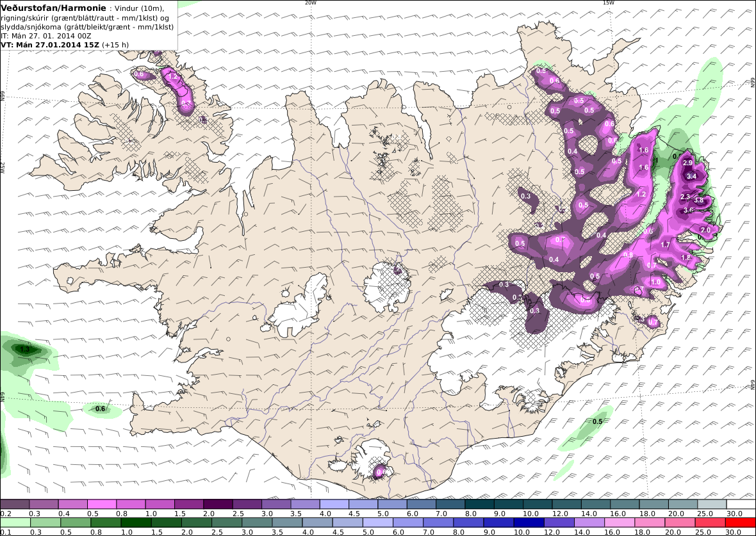Click the dark teal swatch between 8.0 and 9.0
Image resolution: width=756 pixels, height=536 pixels.
click(479, 505)
